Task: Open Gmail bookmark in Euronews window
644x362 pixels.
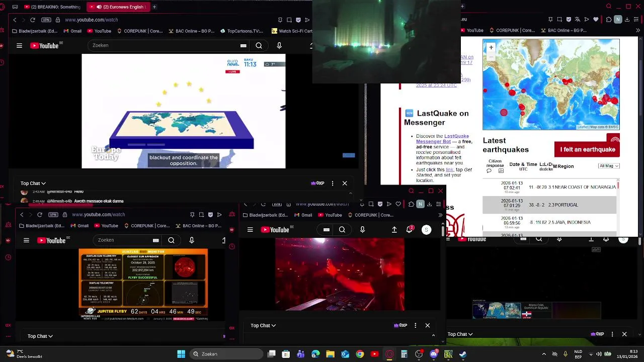Action: [72, 31]
